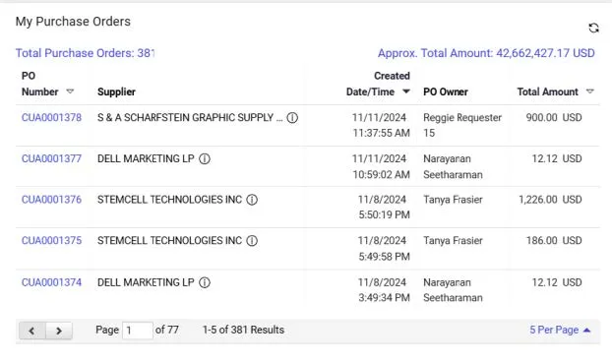Open purchase order CUA0001375
This screenshot has width=612, height=364.
51,241
